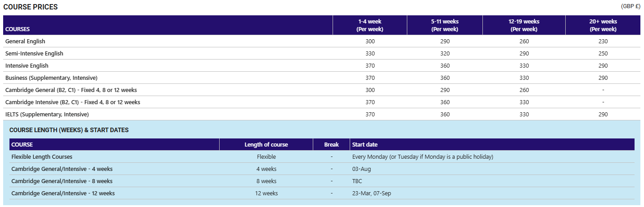Select the IELTS (Supplementary, Intensive) row

coord(47,115)
